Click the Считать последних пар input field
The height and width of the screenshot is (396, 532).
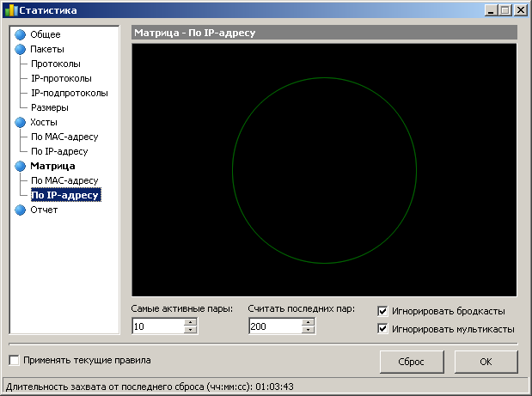coord(275,326)
